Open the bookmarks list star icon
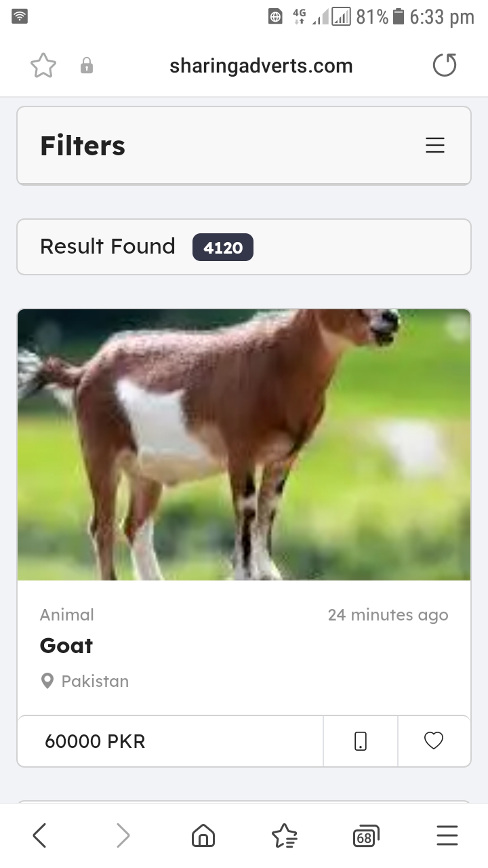Viewport: 488px width, 868px height. pos(285,835)
